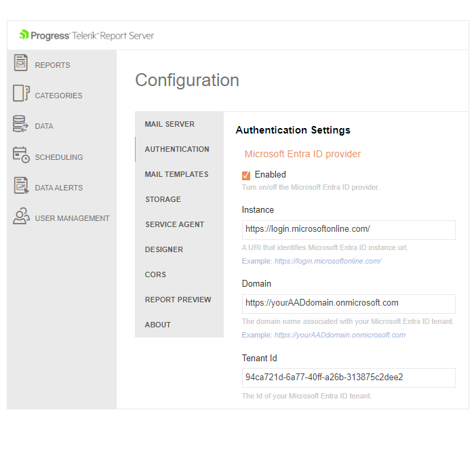Open Scheduling in the sidebar
The width and height of the screenshot is (476, 450).
59,157
